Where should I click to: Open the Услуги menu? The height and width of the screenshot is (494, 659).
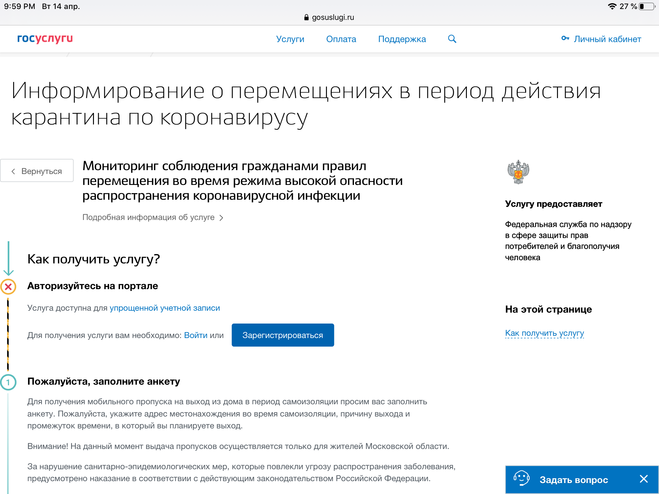point(290,39)
